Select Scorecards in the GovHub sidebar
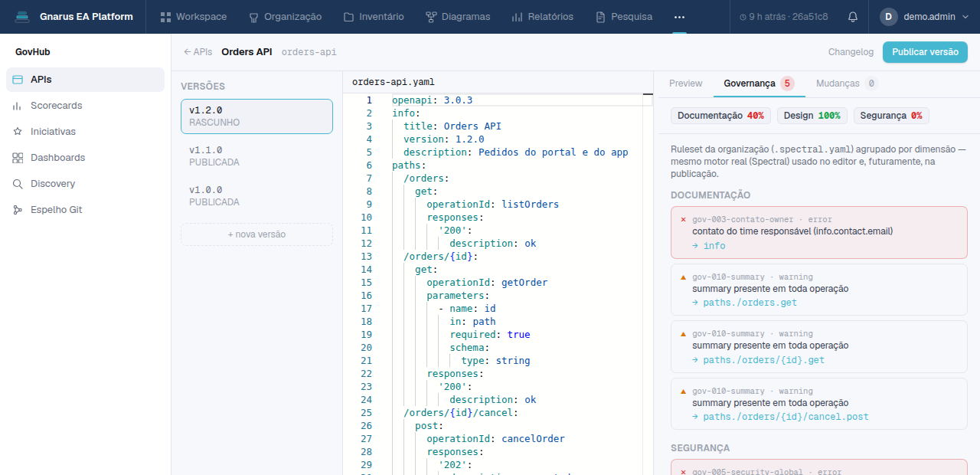The image size is (980, 475). coord(85,106)
